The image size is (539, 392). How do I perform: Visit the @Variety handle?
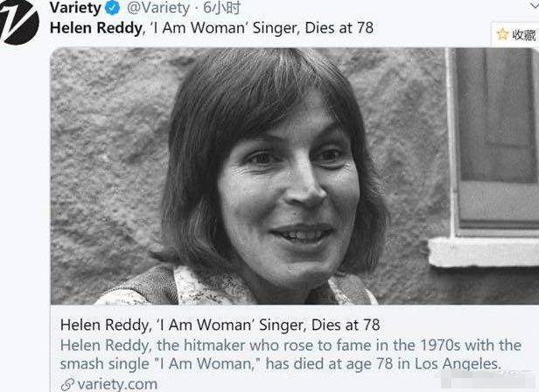pyautogui.click(x=158, y=8)
